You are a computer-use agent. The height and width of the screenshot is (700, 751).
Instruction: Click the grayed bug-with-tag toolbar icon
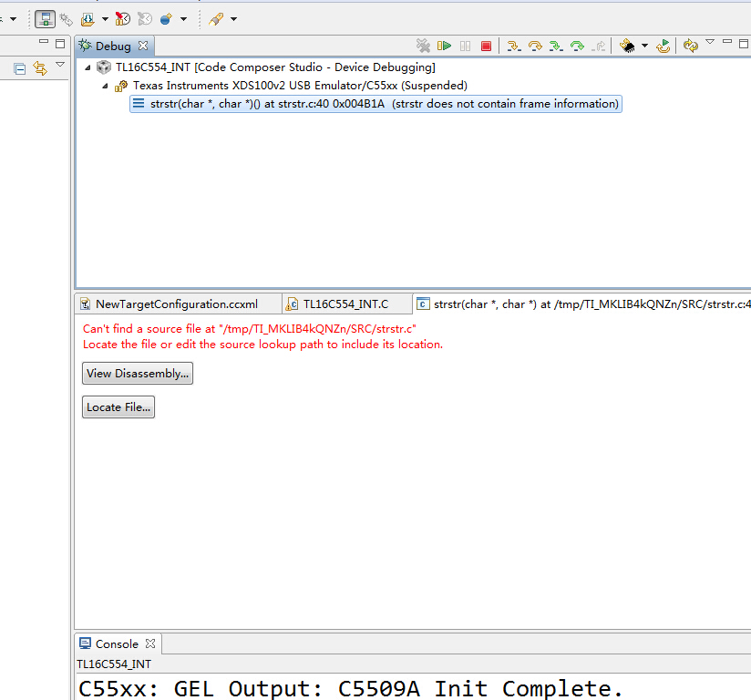[x=67, y=19]
